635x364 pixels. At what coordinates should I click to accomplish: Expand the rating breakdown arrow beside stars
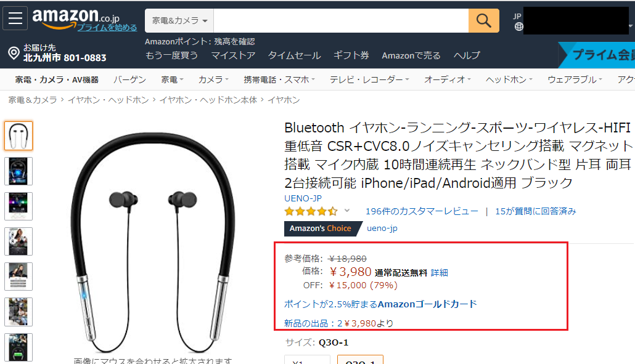[347, 211]
